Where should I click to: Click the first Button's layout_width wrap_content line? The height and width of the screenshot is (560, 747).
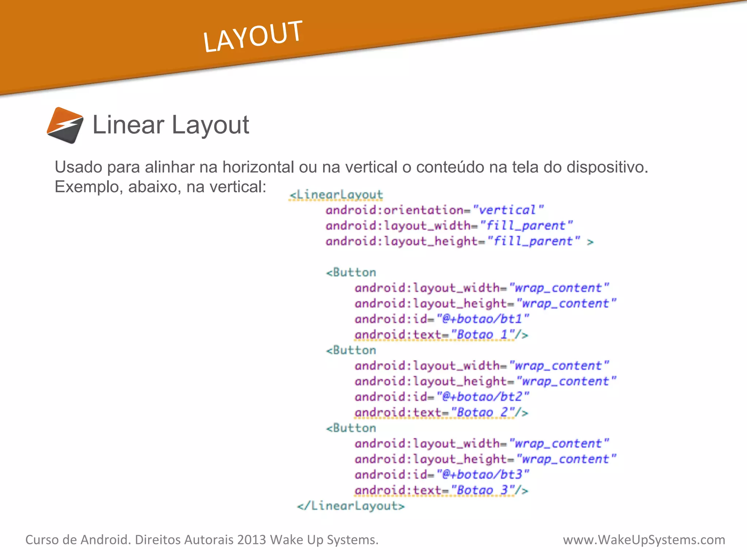click(x=482, y=288)
